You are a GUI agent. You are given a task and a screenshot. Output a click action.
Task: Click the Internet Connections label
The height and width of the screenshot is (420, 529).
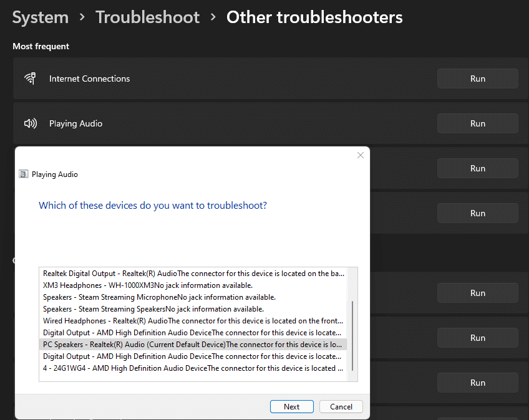89,79
